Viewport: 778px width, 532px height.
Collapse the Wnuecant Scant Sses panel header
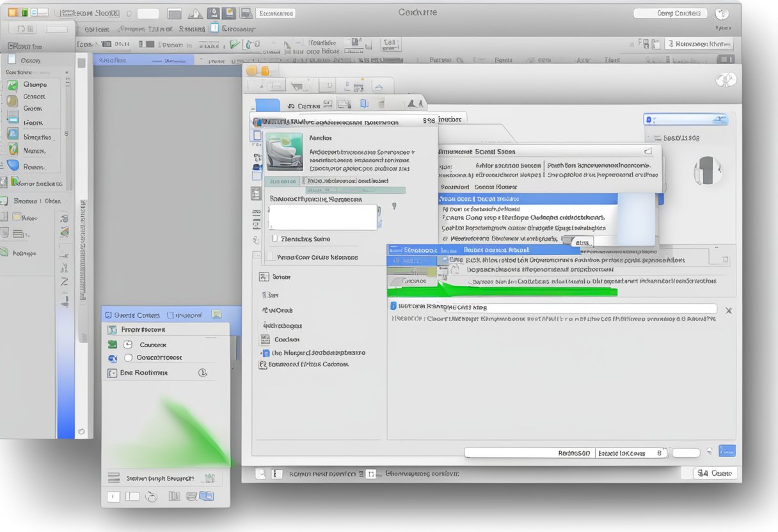point(647,152)
